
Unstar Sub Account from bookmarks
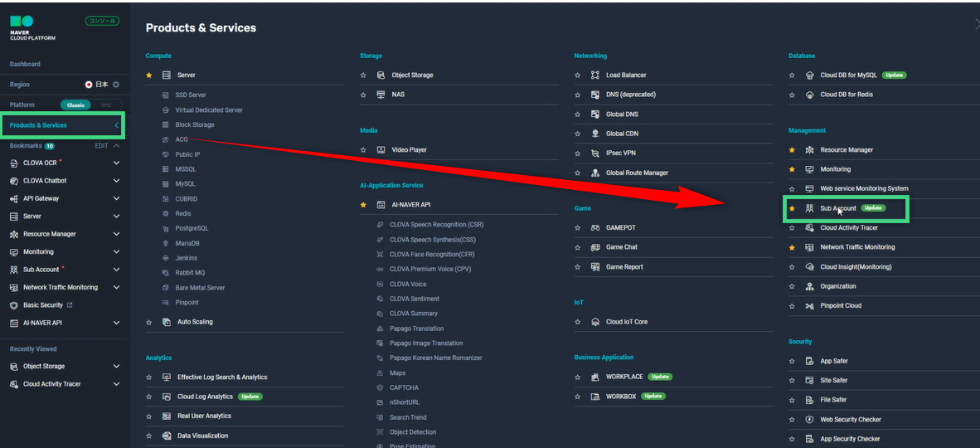coord(792,208)
